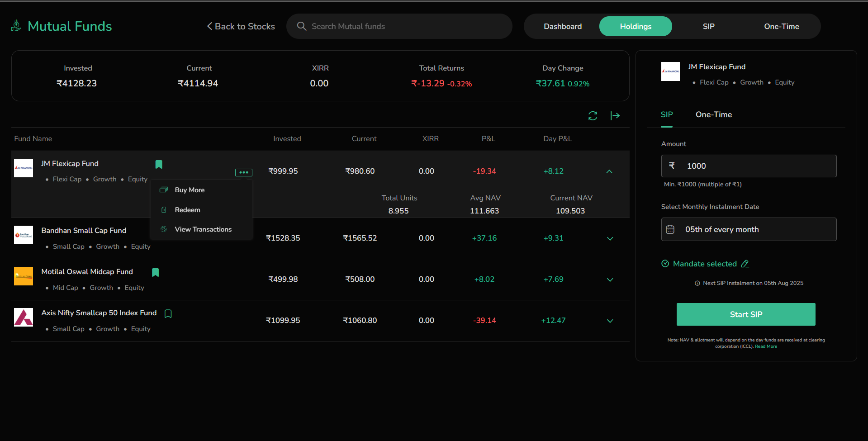This screenshot has width=868, height=441.
Task: Edit the mandate with the pencil icon
Action: (745, 264)
